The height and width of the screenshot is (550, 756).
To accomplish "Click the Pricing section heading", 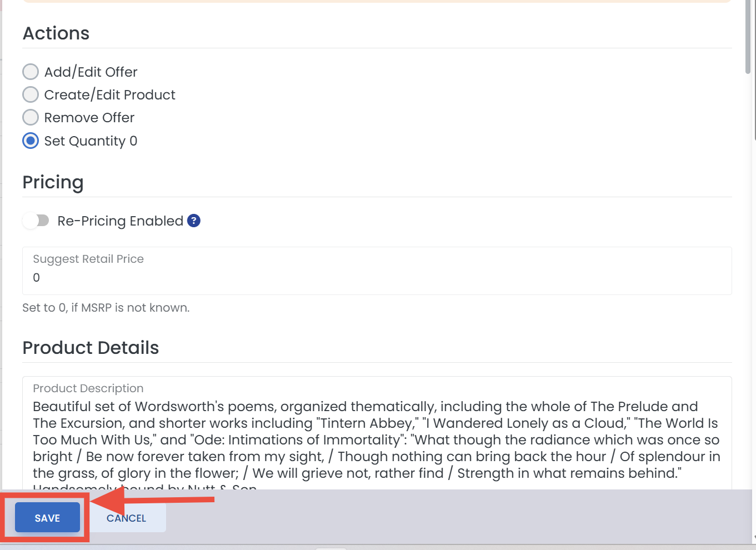I will tap(53, 182).
